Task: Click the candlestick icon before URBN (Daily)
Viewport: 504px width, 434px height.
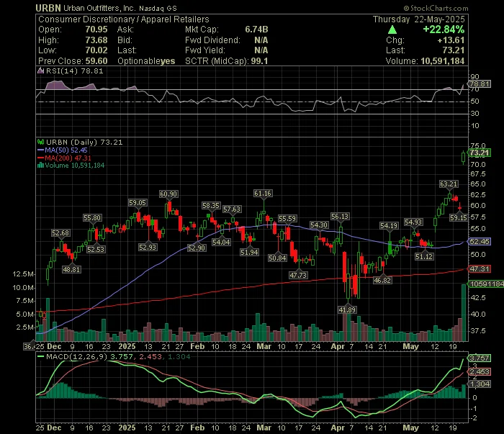Action: click(x=40, y=142)
